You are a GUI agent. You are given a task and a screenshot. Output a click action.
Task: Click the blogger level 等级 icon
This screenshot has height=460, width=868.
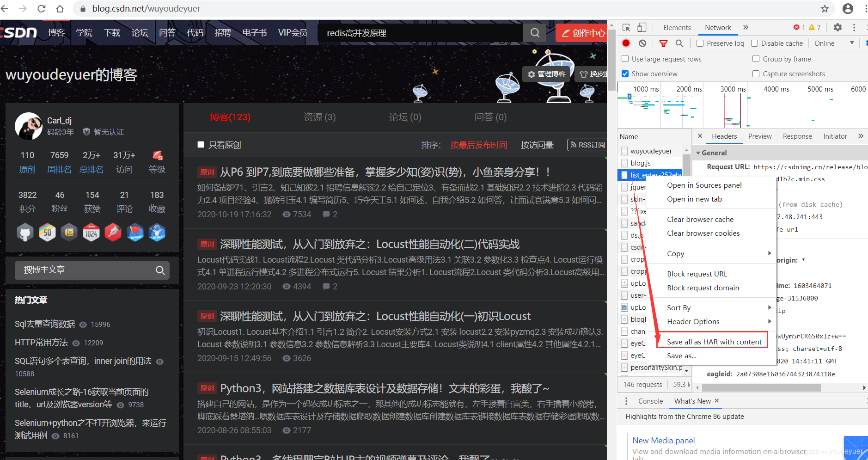(157, 155)
